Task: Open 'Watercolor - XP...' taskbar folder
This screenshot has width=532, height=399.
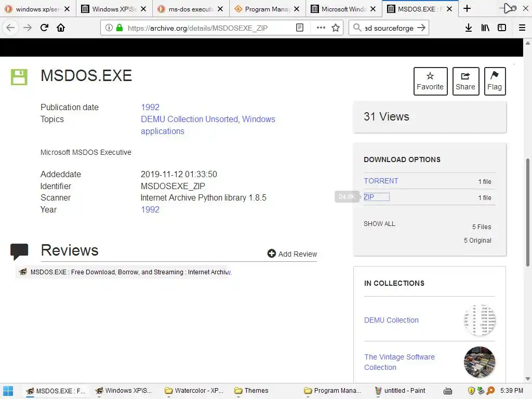Action: point(194,391)
